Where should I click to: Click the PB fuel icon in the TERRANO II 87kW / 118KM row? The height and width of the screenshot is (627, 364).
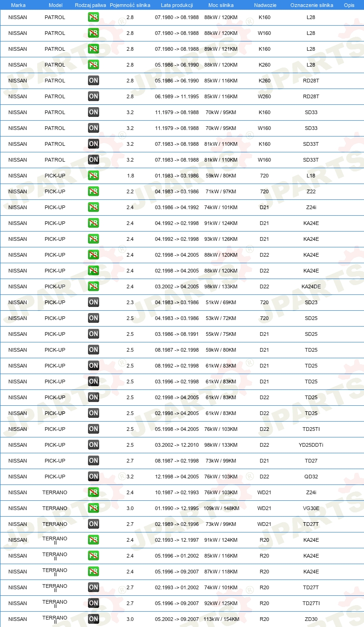[x=94, y=572]
